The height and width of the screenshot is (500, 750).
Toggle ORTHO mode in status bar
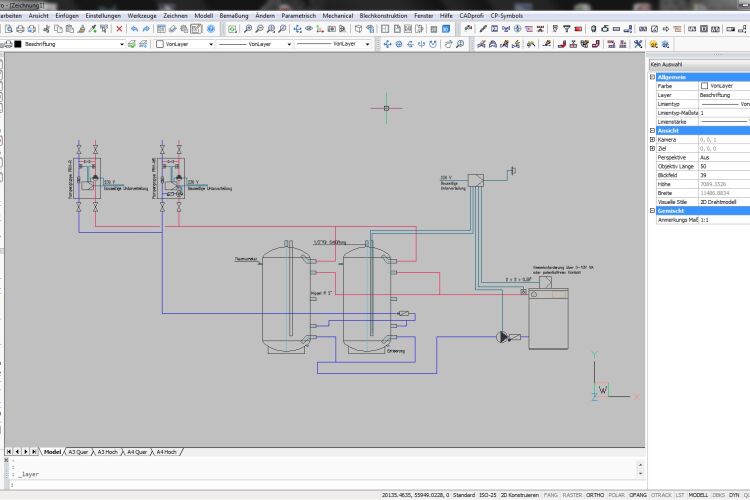pyautogui.click(x=595, y=494)
